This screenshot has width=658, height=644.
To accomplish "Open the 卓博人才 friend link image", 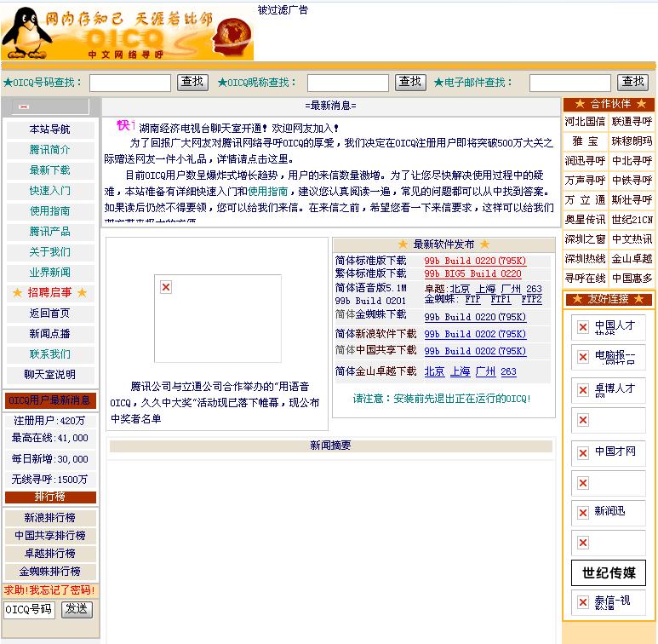I will [x=608, y=389].
